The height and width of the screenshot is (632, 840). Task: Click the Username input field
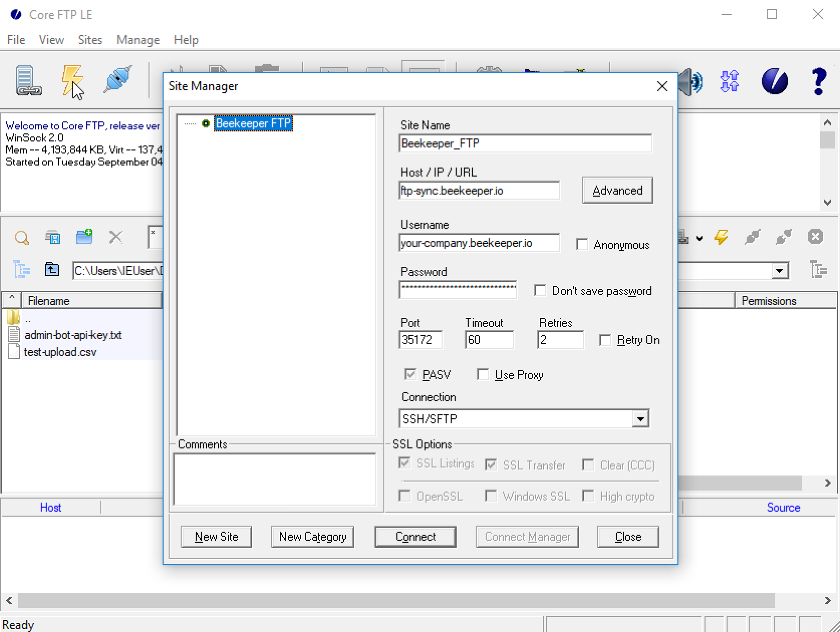479,243
